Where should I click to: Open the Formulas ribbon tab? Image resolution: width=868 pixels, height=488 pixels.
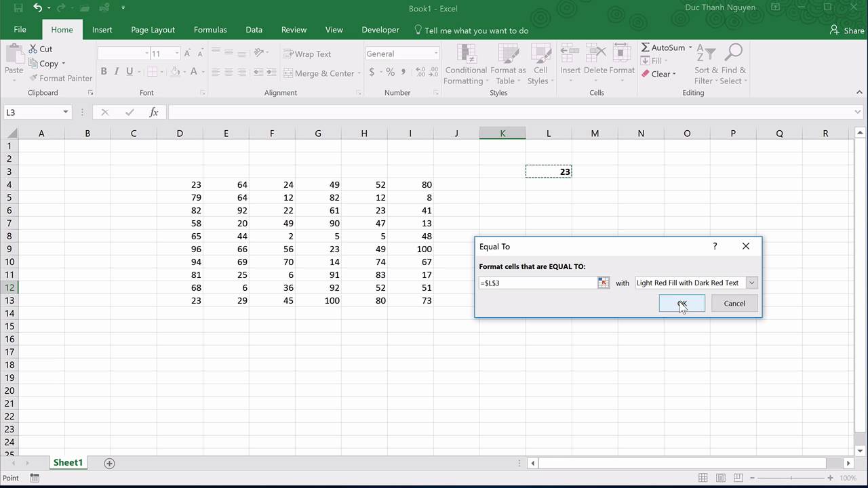pyautogui.click(x=210, y=30)
